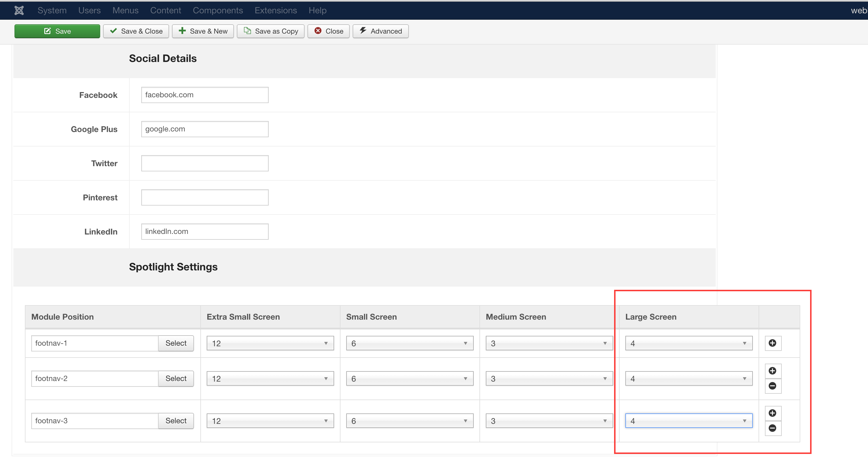Click the Joomla logo icon
Screen dimensions: 868x469
click(x=19, y=10)
